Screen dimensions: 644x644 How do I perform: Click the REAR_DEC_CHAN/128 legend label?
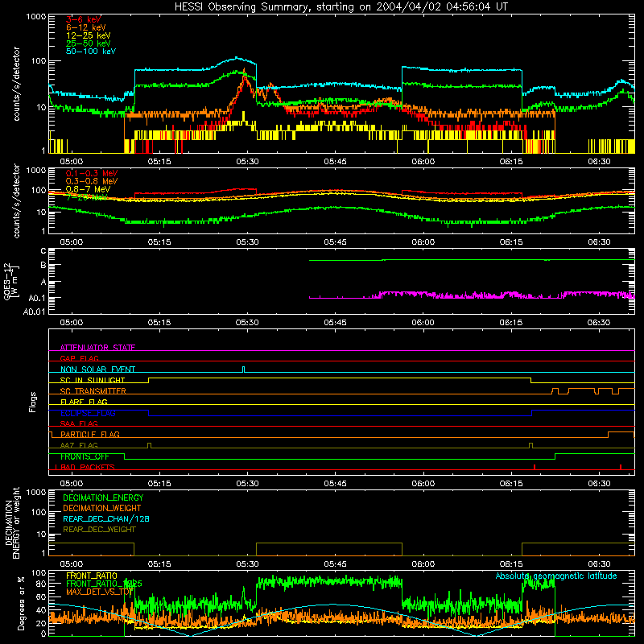[106, 518]
